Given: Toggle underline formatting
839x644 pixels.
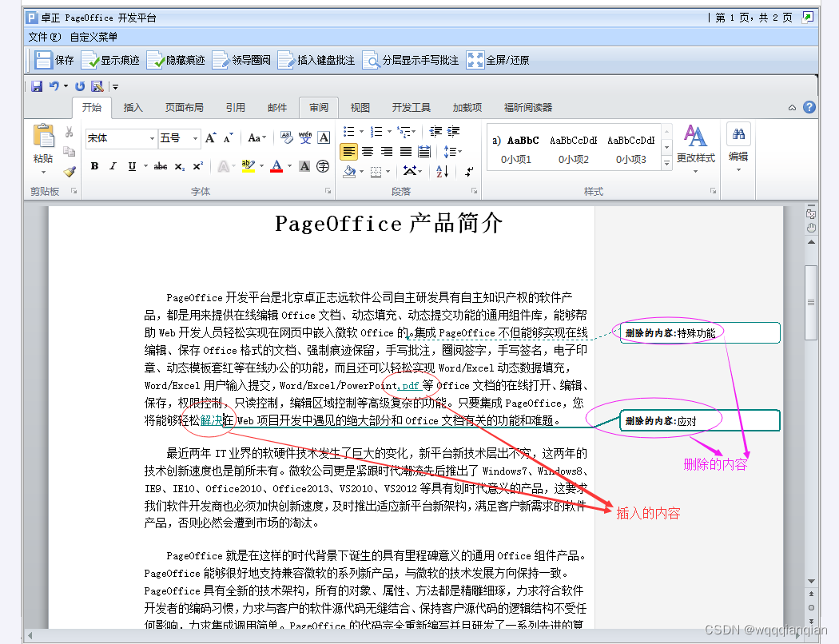Looking at the screenshot, I should tap(132, 166).
